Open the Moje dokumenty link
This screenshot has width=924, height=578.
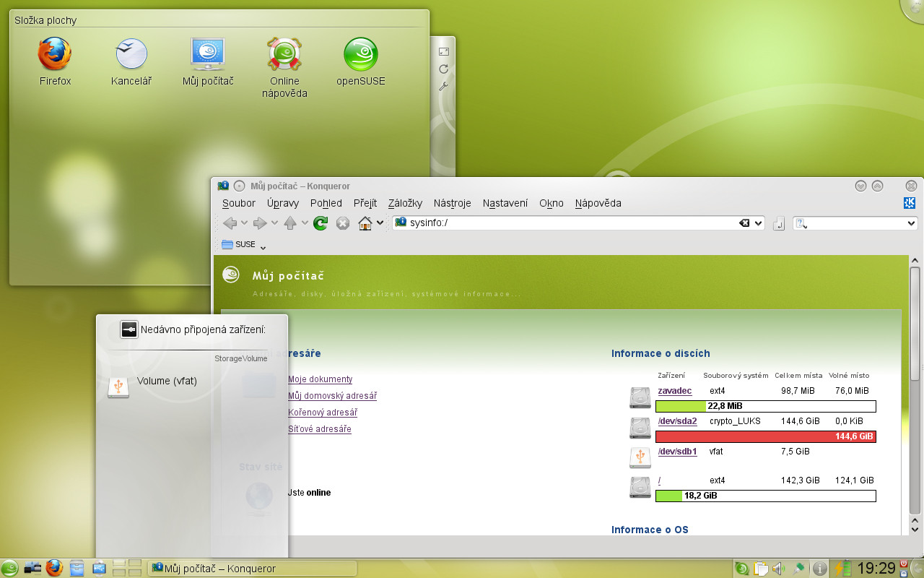tap(320, 379)
